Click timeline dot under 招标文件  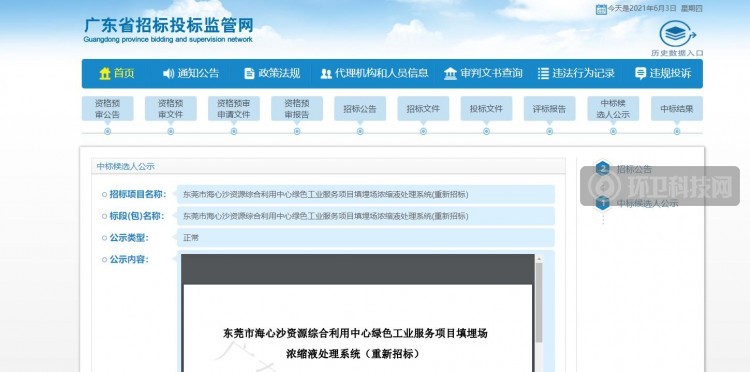423,131
